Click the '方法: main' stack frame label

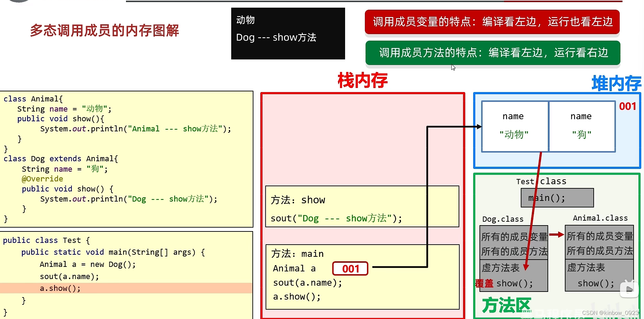click(x=298, y=254)
